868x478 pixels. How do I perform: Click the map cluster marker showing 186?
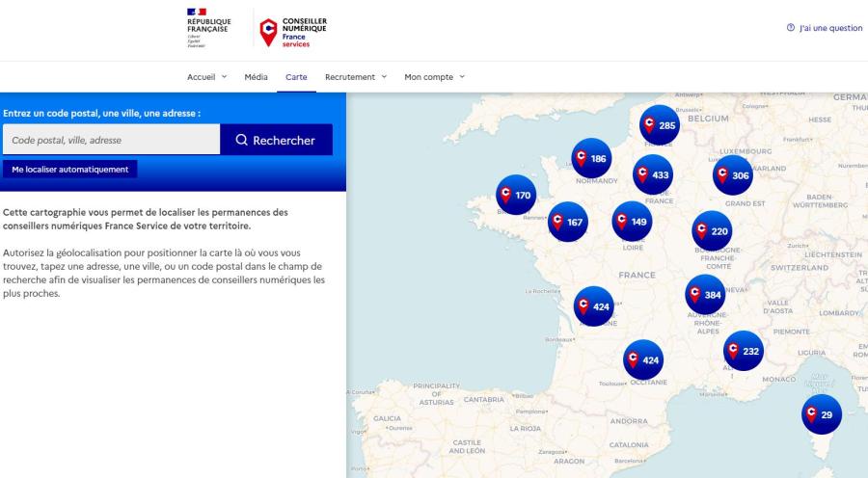click(x=591, y=159)
